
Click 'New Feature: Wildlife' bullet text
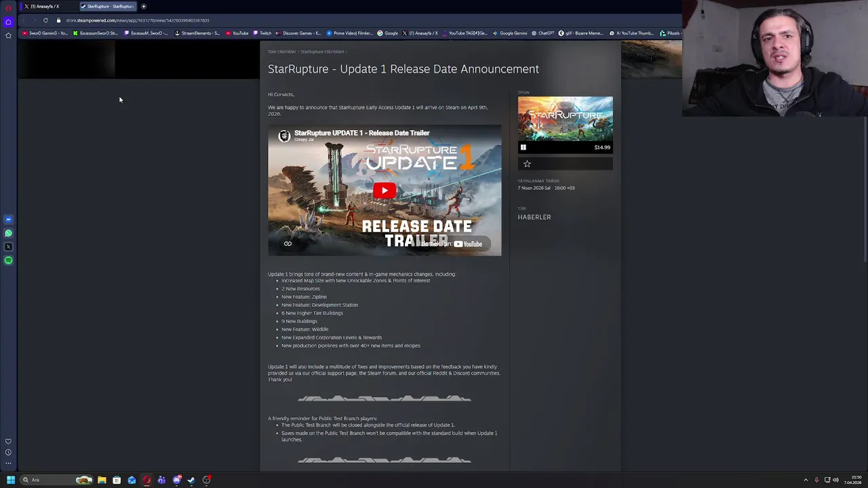305,329
